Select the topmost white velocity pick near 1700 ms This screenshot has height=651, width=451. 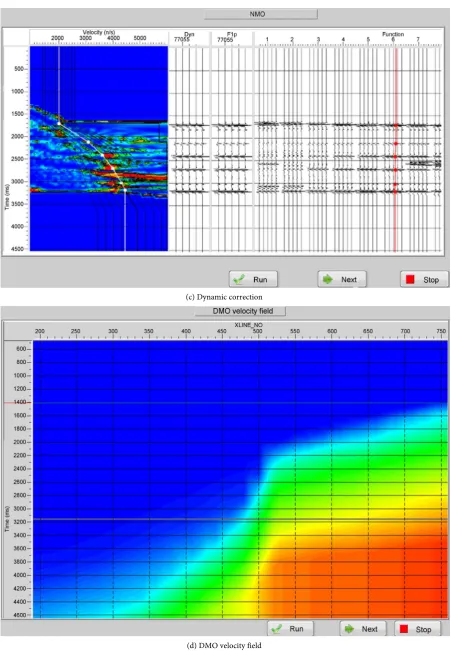point(59,123)
